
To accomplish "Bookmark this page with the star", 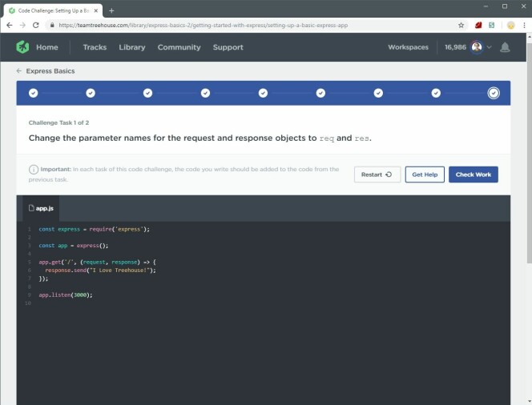I will [461, 25].
